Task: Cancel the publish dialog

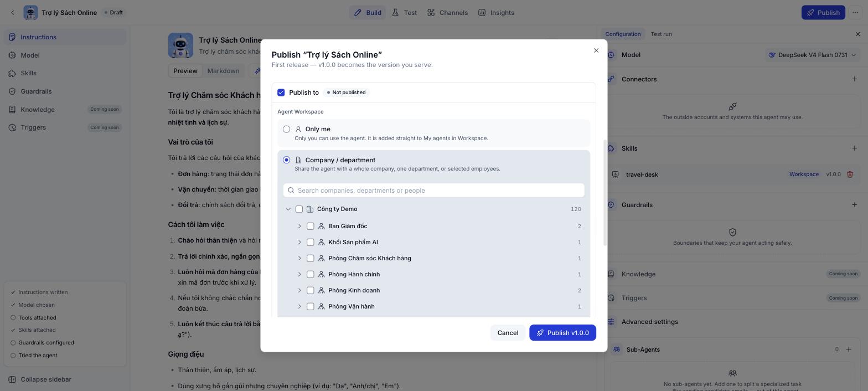Action: point(508,333)
